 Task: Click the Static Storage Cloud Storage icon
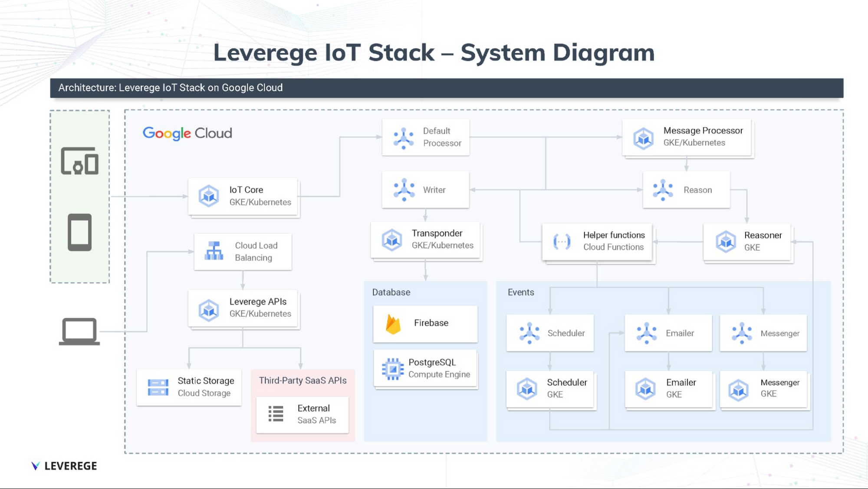[x=158, y=387]
